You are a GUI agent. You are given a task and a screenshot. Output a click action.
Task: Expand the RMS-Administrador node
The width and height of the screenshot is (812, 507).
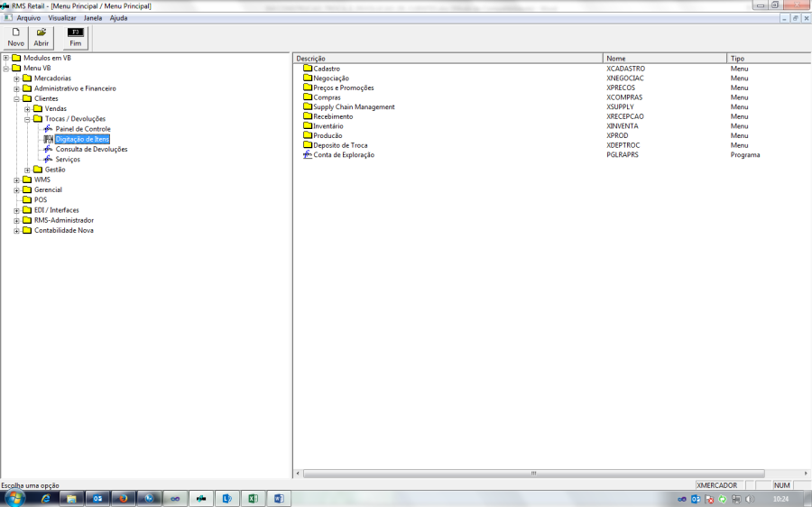point(16,221)
